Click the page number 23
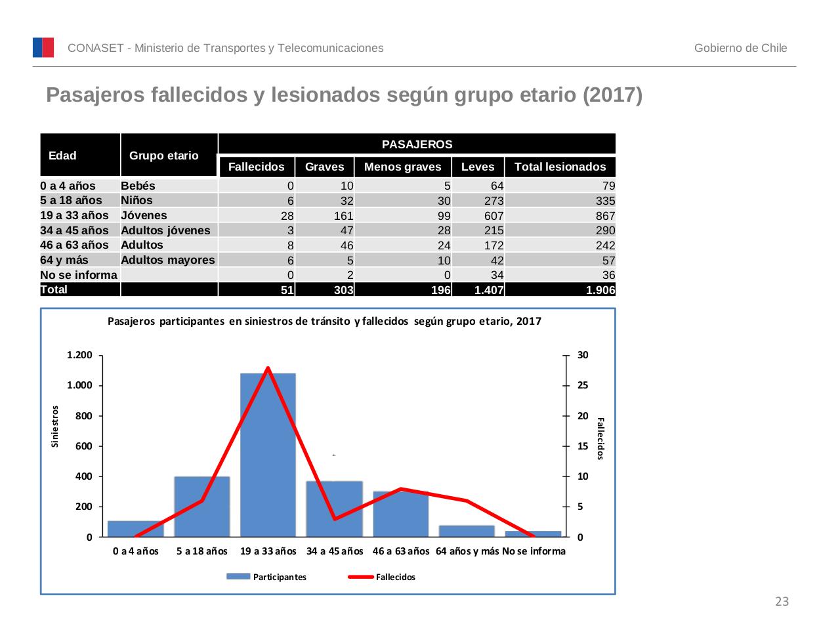Viewport: 840px width, 630px height. (781, 601)
